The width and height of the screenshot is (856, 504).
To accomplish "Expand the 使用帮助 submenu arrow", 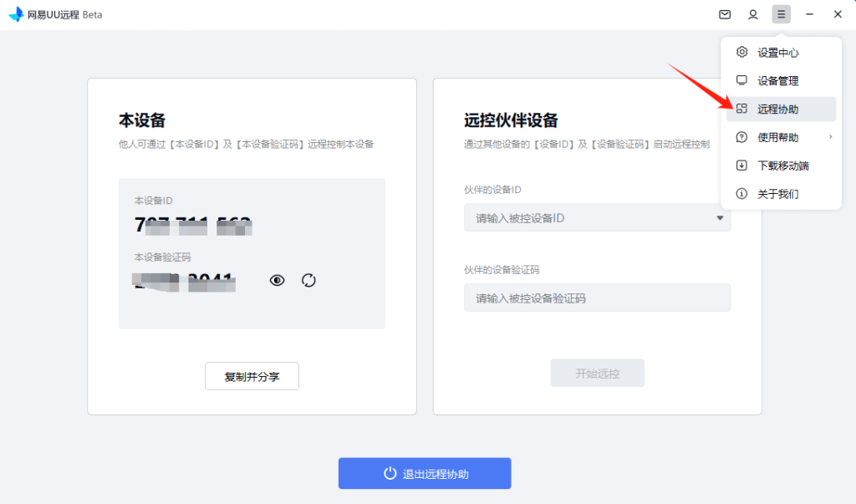I will tap(830, 137).
